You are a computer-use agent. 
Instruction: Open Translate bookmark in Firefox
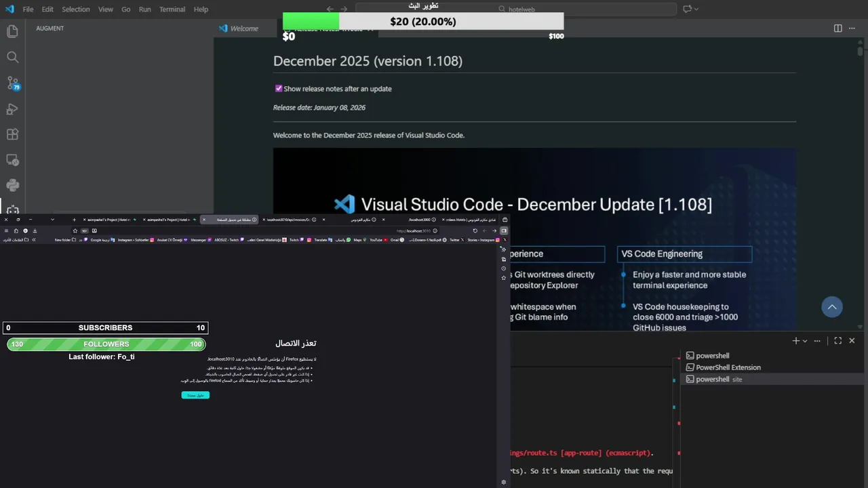tap(323, 239)
